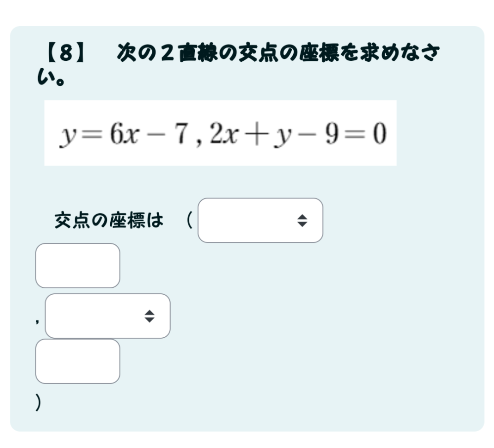Click the text input box below the first dropdown
494x448 pixels.
[x=78, y=266]
